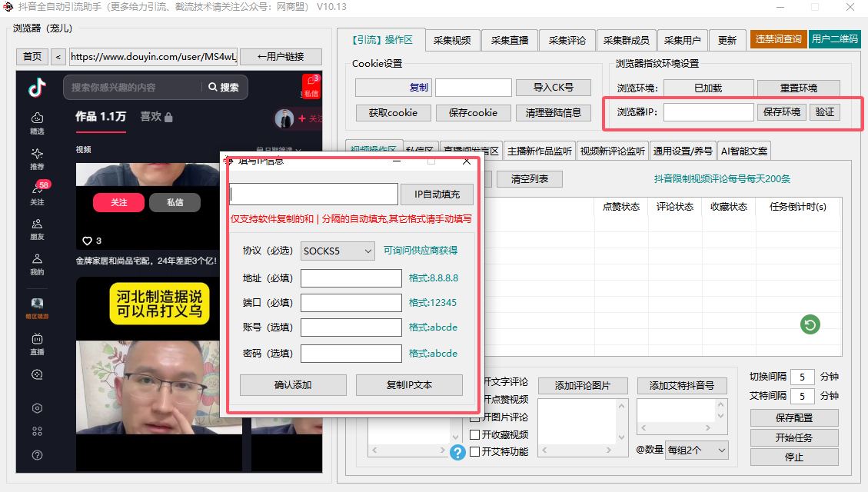This screenshot has width=868, height=492.
Task: Open the AI智能文案 tab
Action: coord(744,151)
